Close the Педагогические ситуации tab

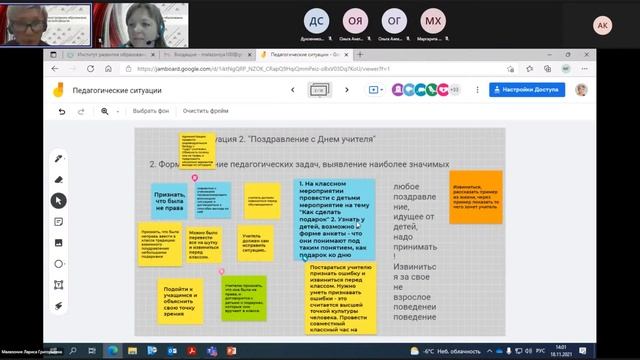pos(346,54)
